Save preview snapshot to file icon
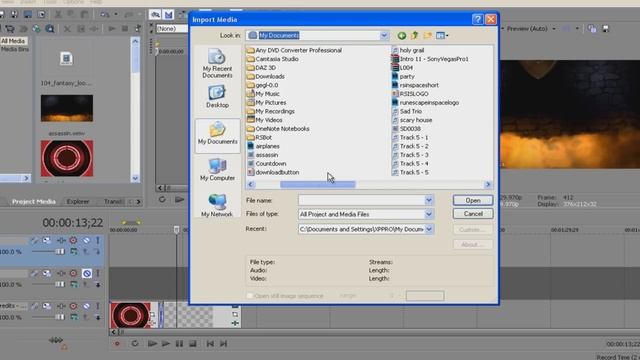Viewport: 640px width, 360px height. click(x=606, y=29)
